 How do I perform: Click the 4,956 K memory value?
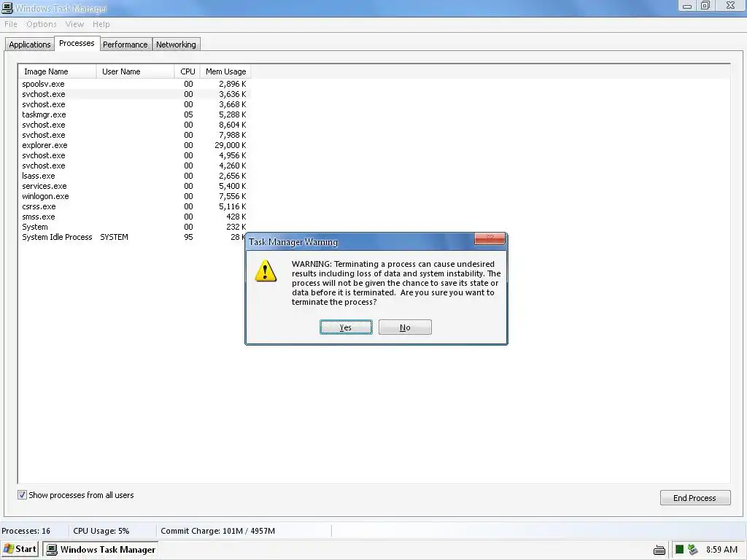233,156
